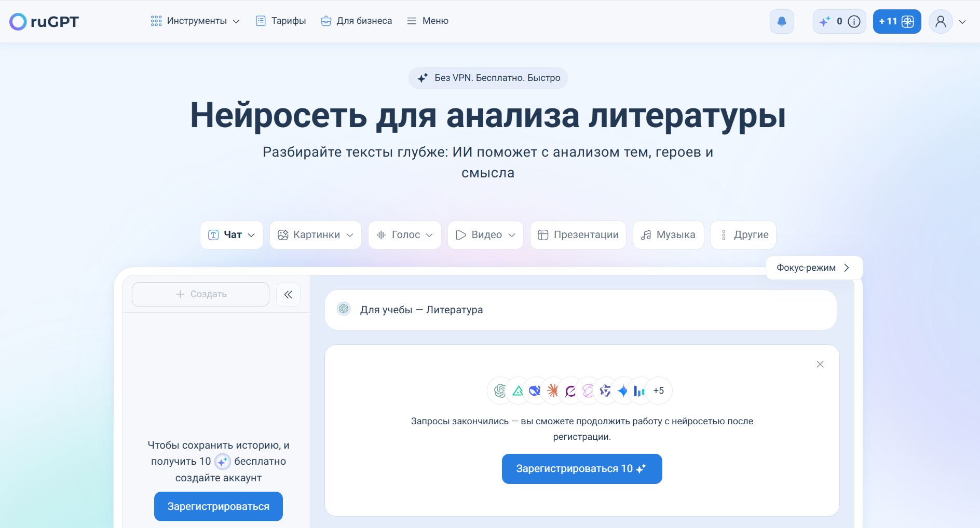Open the user profile avatar

pos(941,22)
